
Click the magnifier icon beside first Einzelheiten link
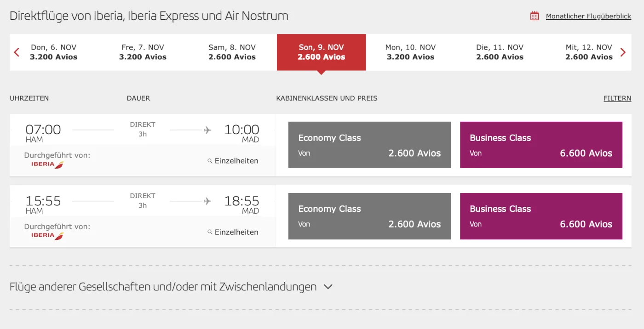pos(210,161)
